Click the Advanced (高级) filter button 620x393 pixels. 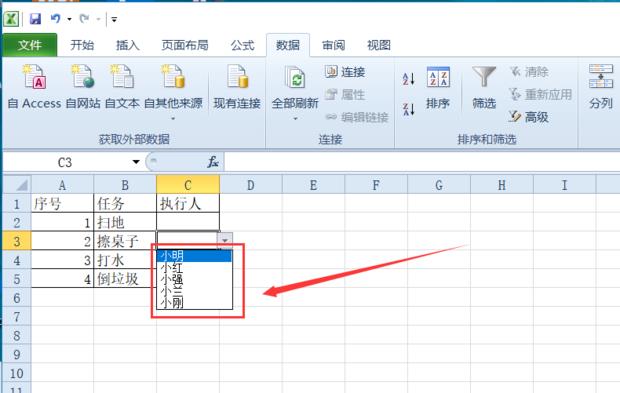coord(529,117)
